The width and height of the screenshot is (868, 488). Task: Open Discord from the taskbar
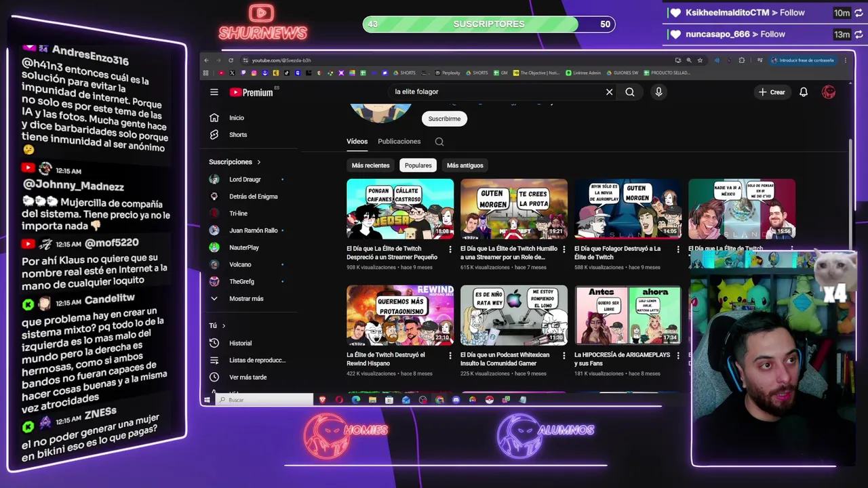[x=456, y=400]
